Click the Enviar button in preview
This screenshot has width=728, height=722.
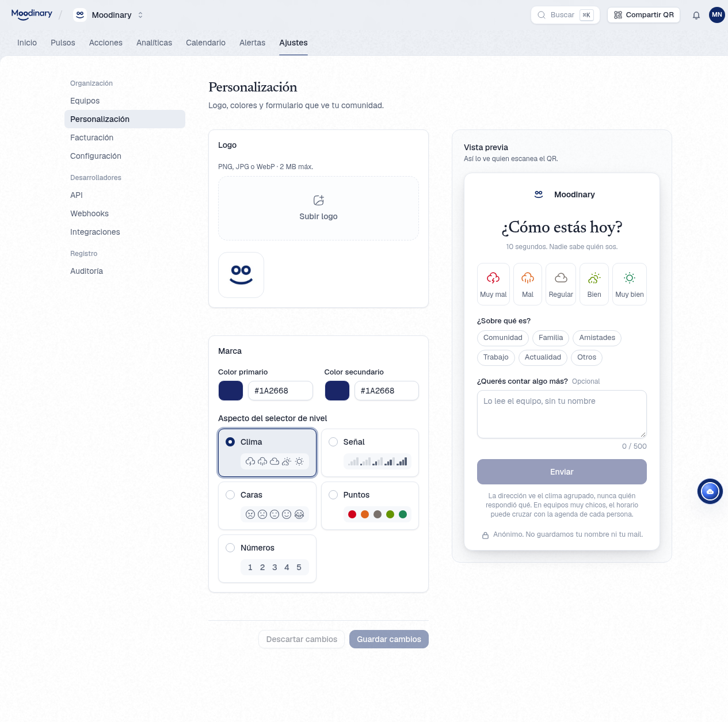[x=562, y=472]
